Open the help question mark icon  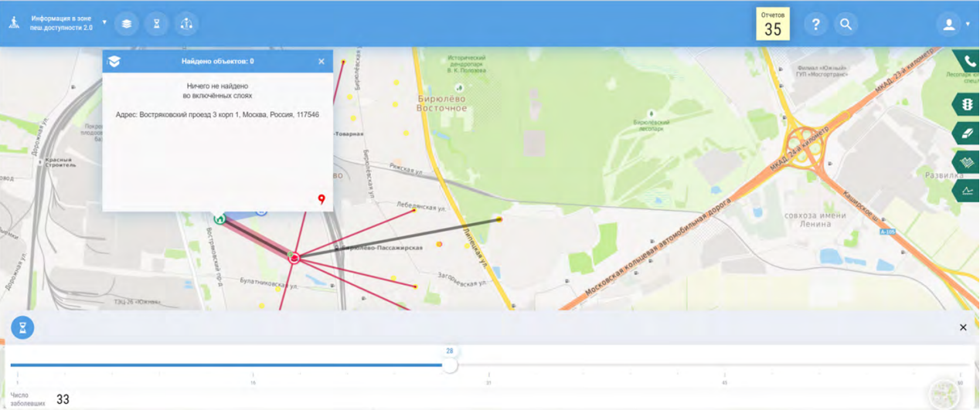pyautogui.click(x=815, y=24)
